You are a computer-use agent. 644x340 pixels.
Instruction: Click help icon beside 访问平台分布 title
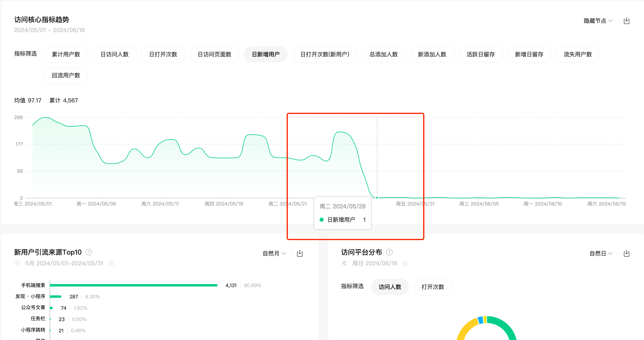[x=389, y=252]
